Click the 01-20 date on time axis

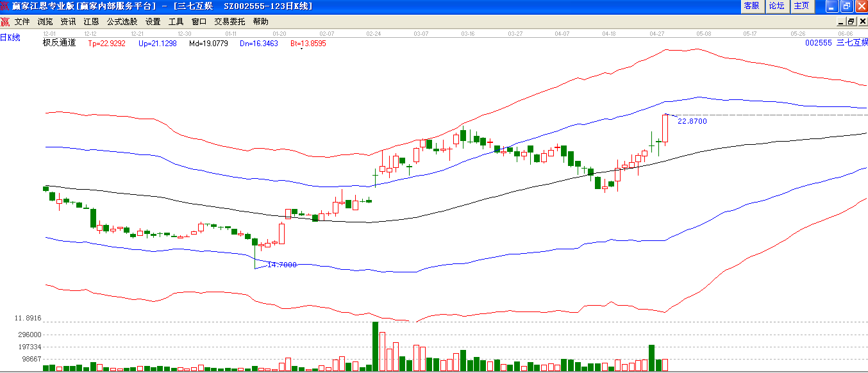[x=280, y=33]
